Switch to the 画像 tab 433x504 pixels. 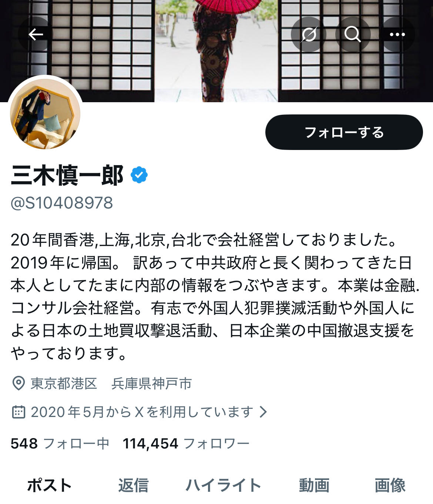[x=390, y=485]
